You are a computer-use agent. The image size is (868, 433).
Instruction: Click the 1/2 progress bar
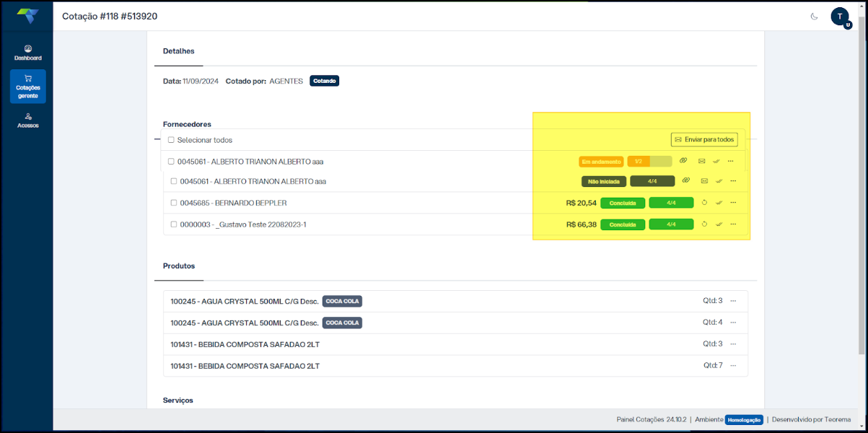tap(649, 162)
